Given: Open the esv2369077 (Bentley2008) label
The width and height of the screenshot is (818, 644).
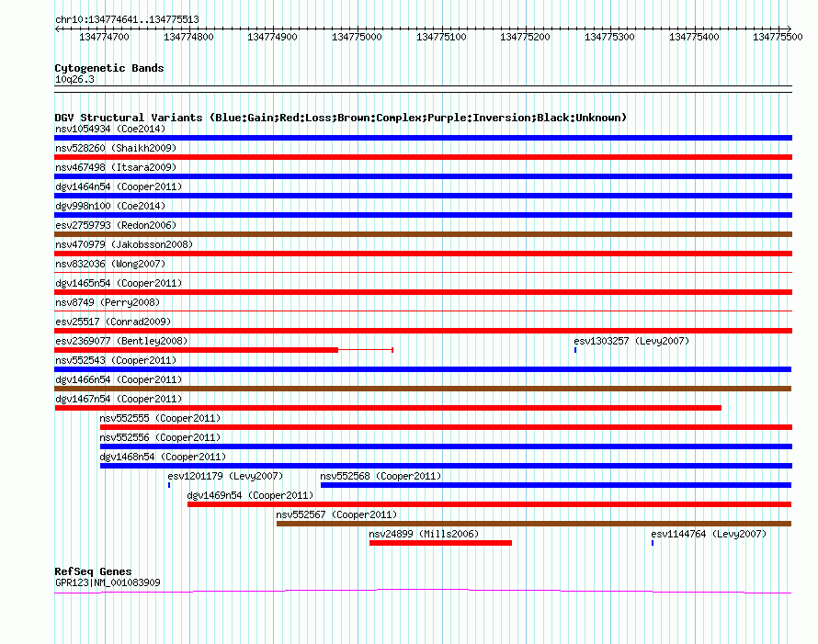Looking at the screenshot, I should point(121,341).
